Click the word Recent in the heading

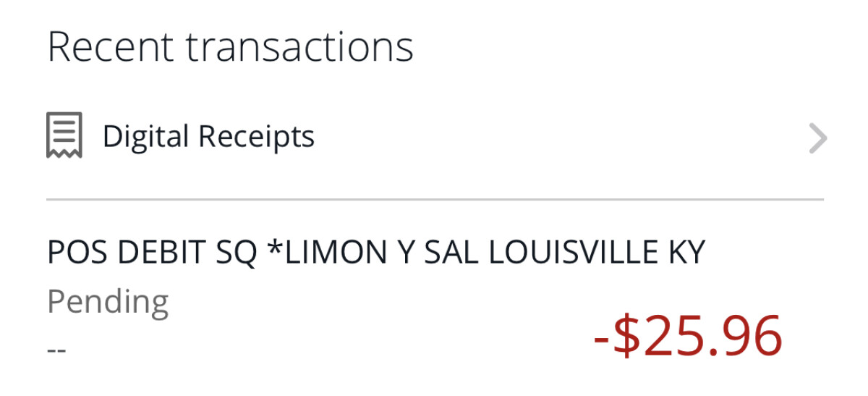coord(110,48)
